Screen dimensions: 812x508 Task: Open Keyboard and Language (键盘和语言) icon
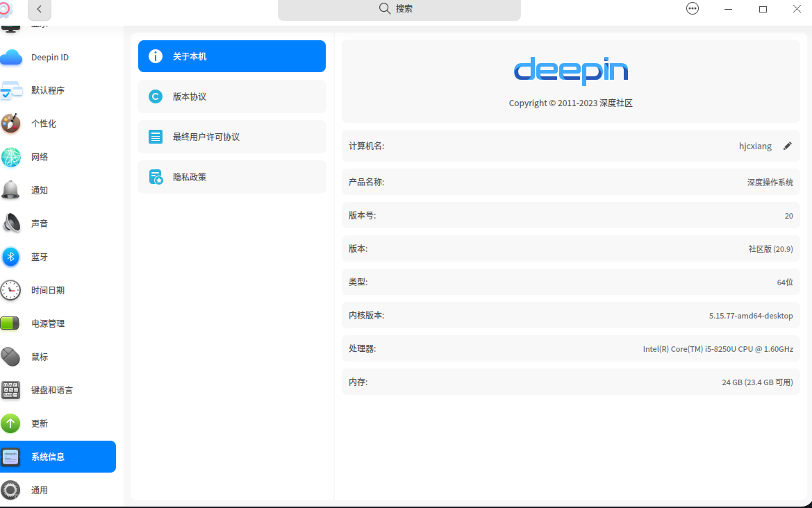tap(11, 390)
